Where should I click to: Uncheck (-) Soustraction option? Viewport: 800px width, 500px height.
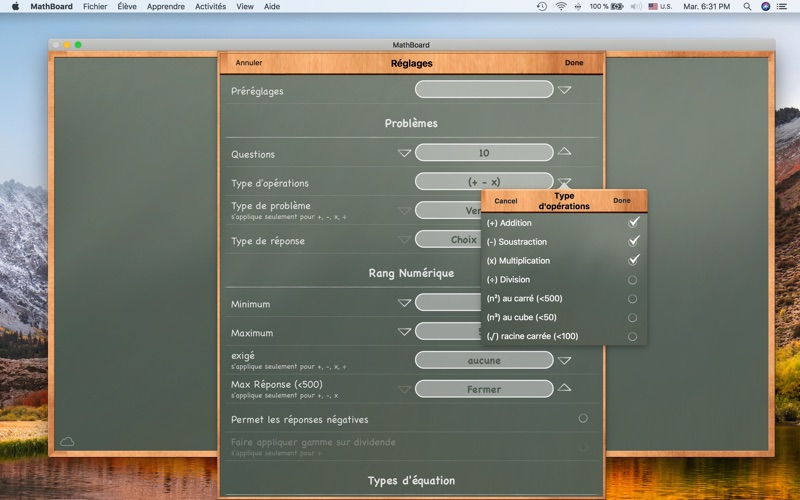click(x=633, y=241)
